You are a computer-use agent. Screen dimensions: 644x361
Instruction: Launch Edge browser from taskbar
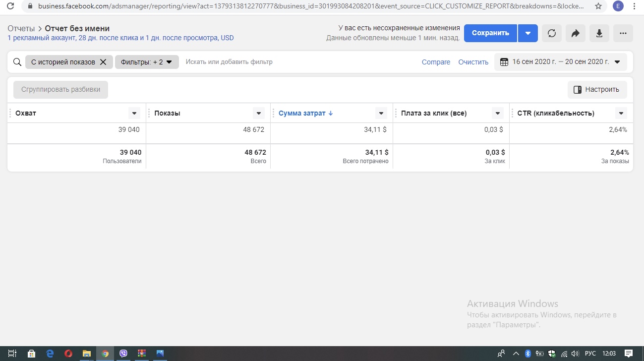tap(50, 354)
